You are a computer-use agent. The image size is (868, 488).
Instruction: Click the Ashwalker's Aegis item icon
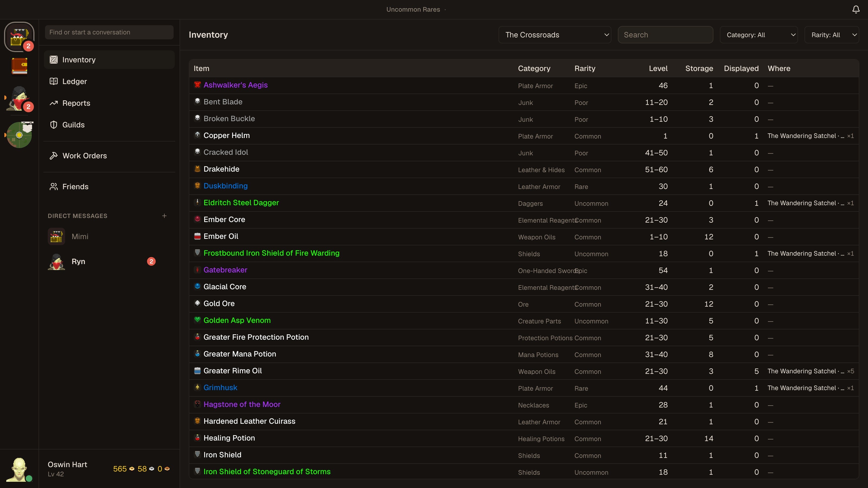pyautogui.click(x=197, y=85)
